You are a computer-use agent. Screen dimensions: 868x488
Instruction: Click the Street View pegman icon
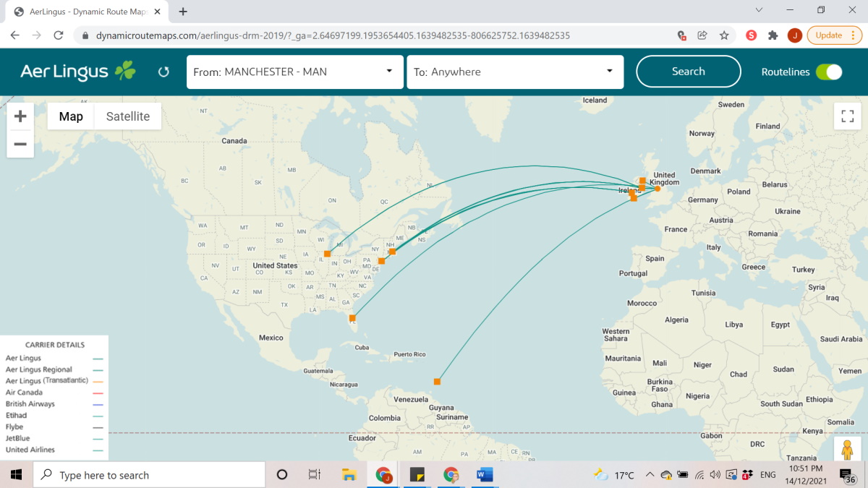848,449
